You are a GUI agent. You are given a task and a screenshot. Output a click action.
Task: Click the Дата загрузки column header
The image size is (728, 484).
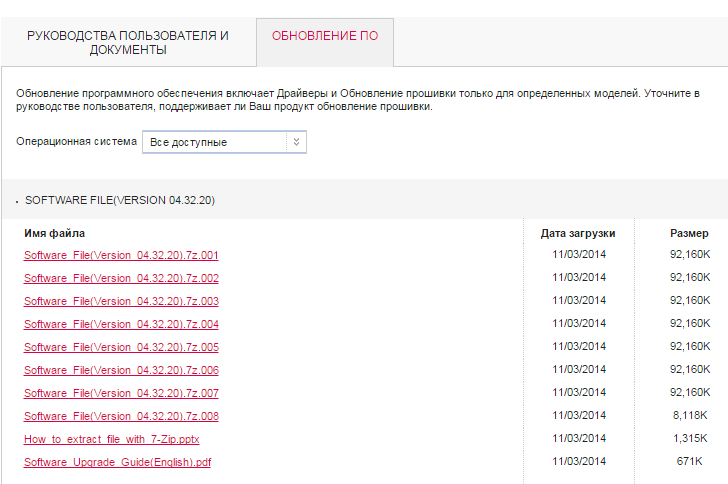[x=578, y=233]
